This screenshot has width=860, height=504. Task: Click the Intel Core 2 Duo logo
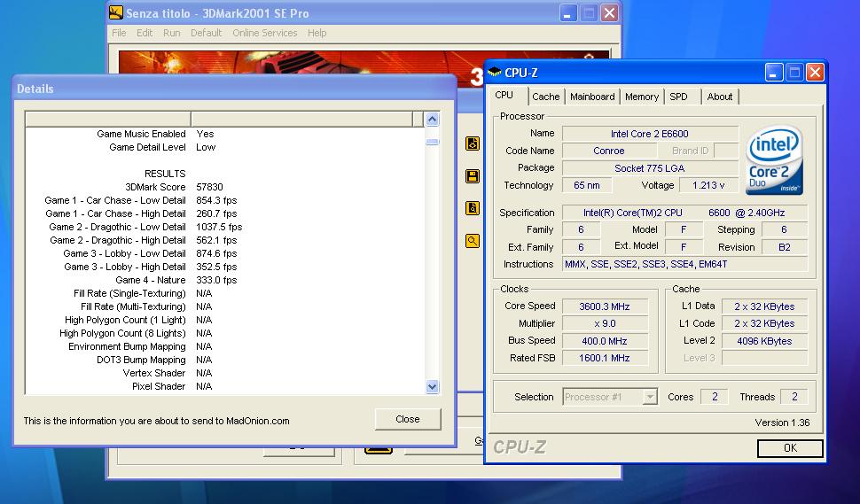774,160
